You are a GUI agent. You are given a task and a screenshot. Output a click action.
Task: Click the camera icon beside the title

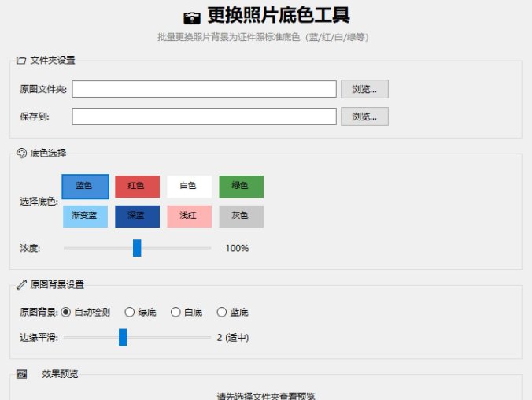tap(192, 17)
